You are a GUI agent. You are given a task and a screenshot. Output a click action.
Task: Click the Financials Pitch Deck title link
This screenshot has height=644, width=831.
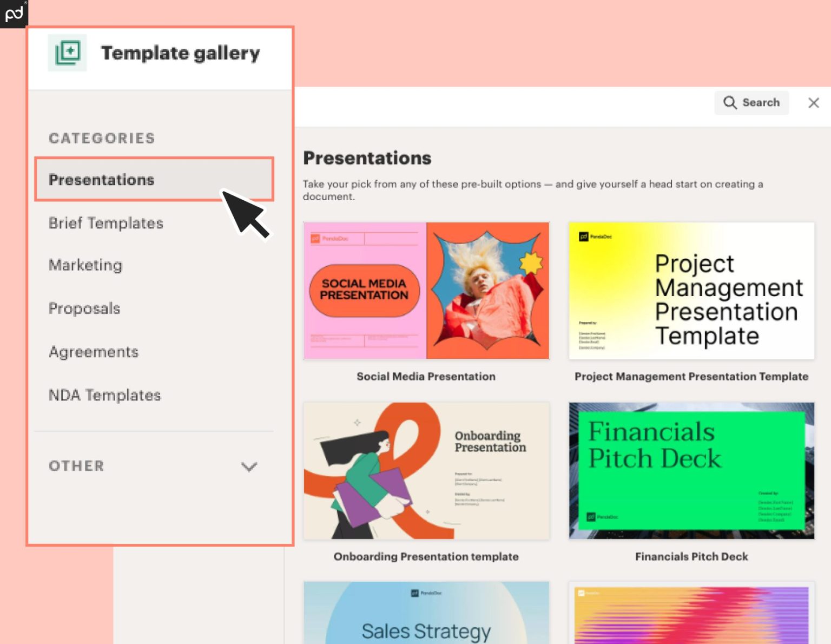click(x=691, y=556)
